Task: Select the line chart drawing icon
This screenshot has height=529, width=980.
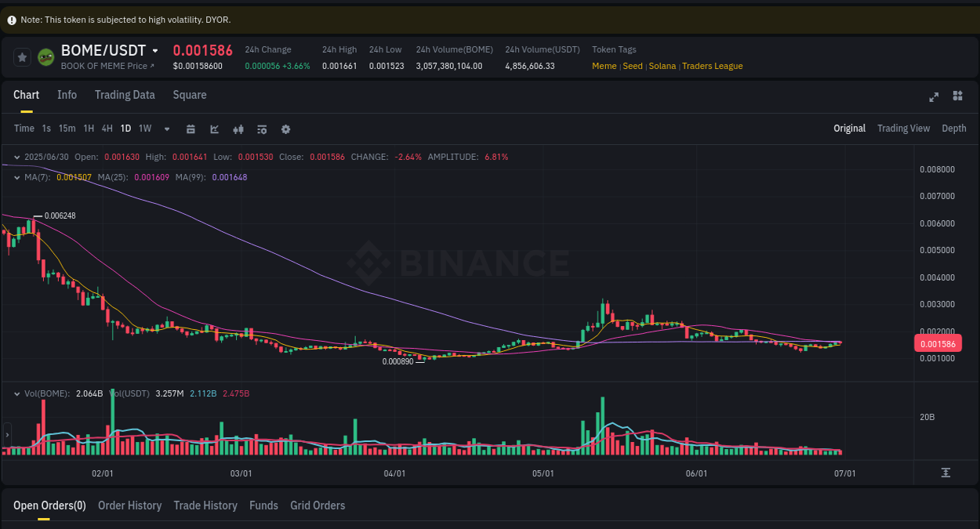Action: coord(214,129)
